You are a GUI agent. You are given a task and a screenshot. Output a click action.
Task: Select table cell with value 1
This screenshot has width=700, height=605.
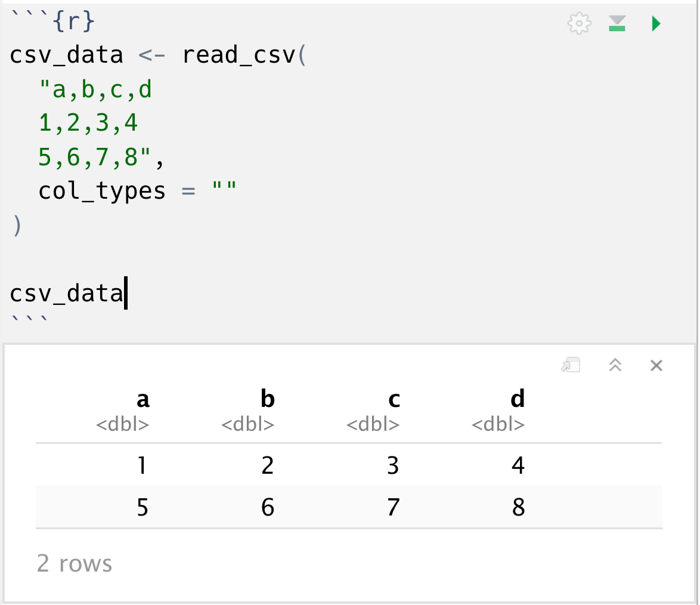tap(142, 465)
